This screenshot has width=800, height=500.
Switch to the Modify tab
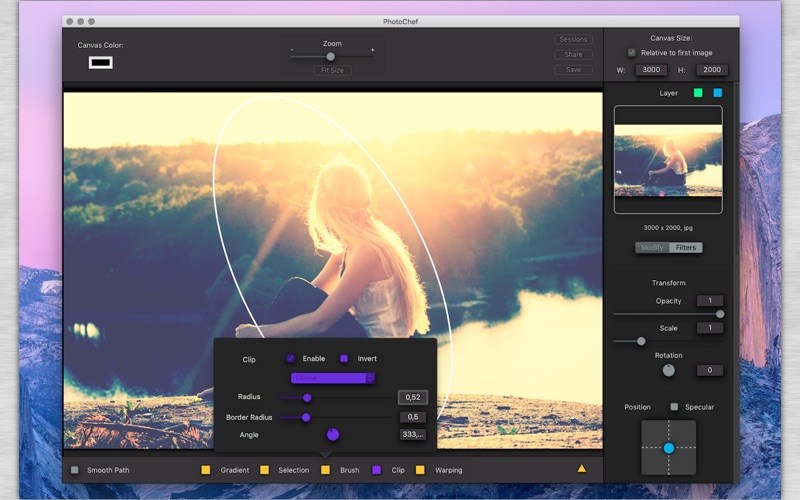coord(652,247)
